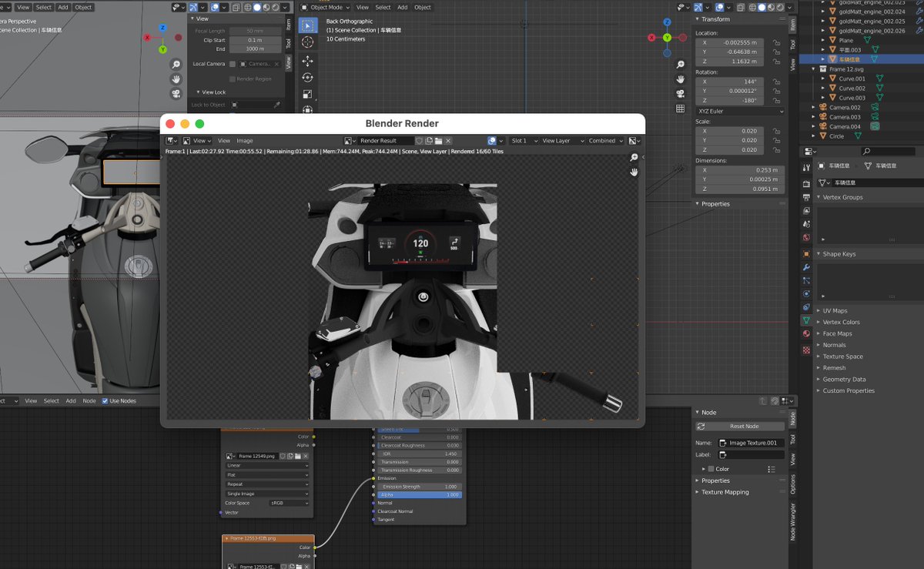Open the Object Constraints properties tab icon
This screenshot has width=924, height=569.
pyautogui.click(x=806, y=307)
